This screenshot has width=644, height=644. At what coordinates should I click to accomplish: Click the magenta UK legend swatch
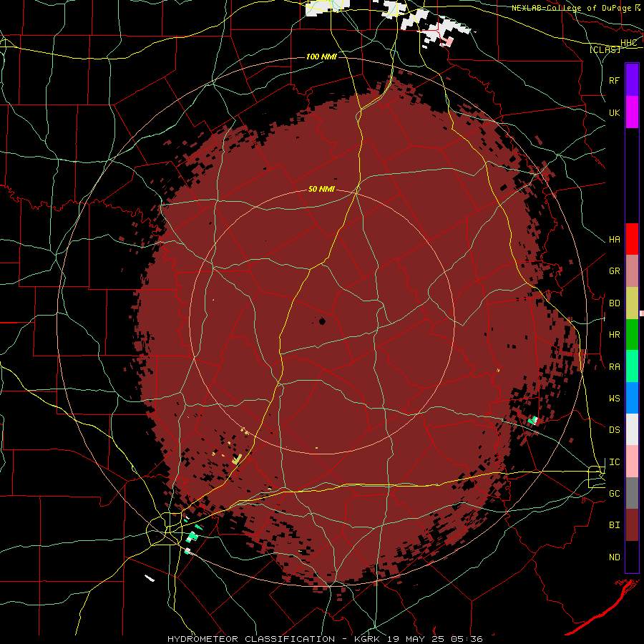point(632,112)
